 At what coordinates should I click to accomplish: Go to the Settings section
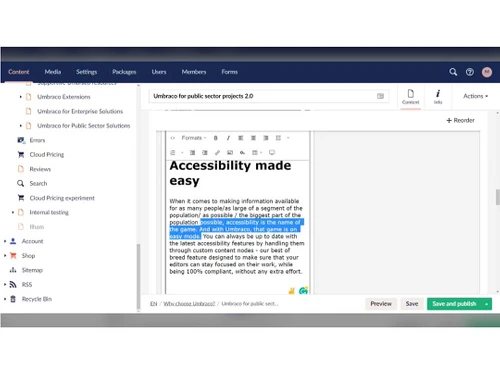click(86, 72)
